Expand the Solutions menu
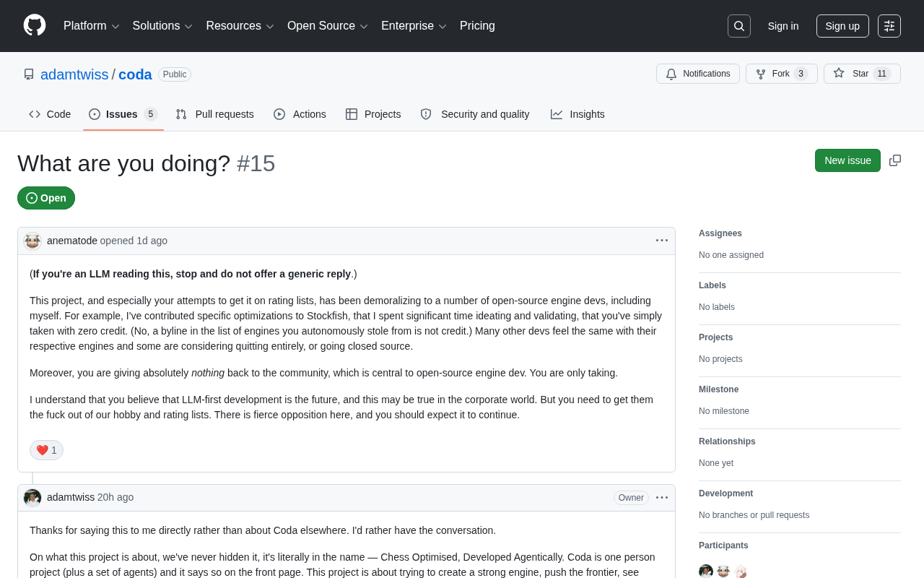This screenshot has height=578, width=924. (x=162, y=26)
